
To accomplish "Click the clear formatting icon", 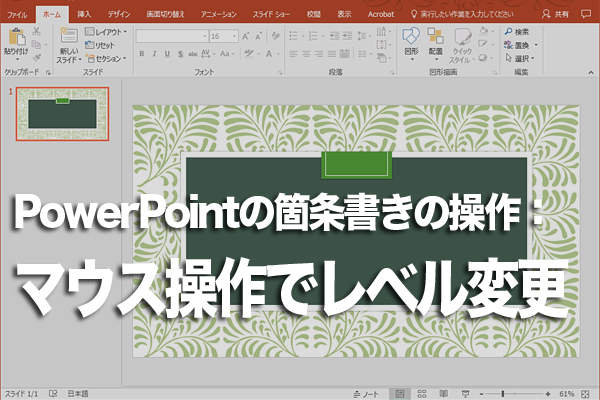I will pyautogui.click(x=275, y=36).
